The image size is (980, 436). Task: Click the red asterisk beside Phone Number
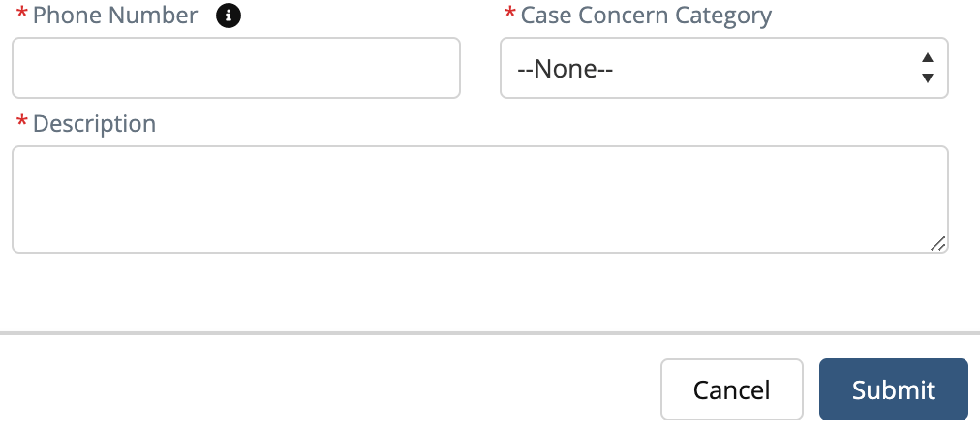(x=21, y=16)
